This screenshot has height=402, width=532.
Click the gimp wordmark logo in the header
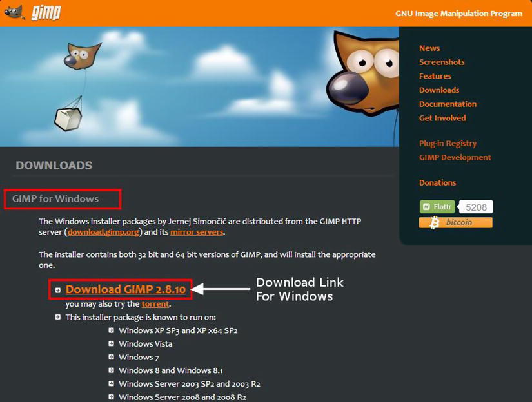coord(46,13)
